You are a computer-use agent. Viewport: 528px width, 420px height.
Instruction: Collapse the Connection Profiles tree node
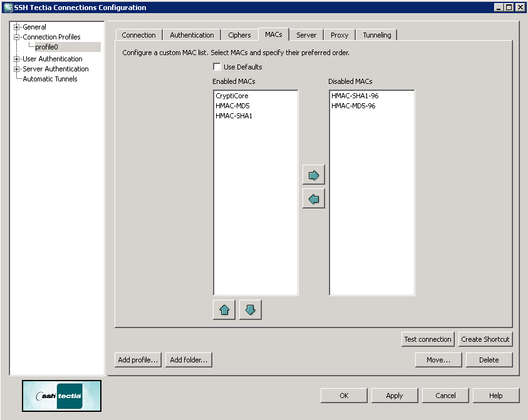pyautogui.click(x=17, y=37)
